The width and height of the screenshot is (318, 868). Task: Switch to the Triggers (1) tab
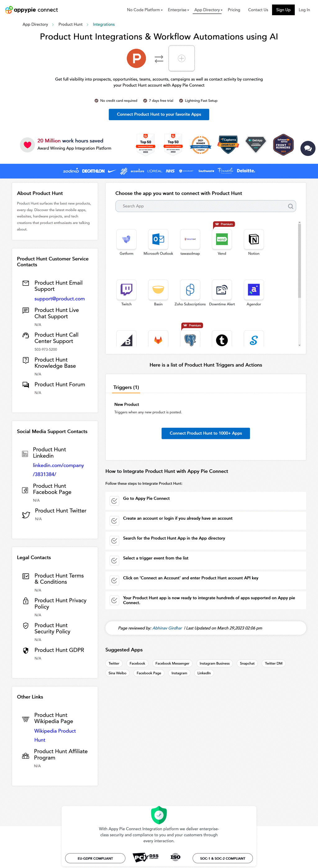pos(126,387)
